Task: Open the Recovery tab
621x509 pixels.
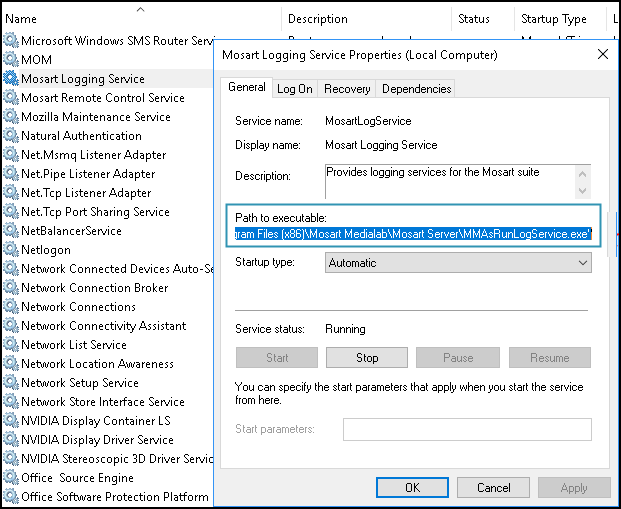Action: pos(347,89)
